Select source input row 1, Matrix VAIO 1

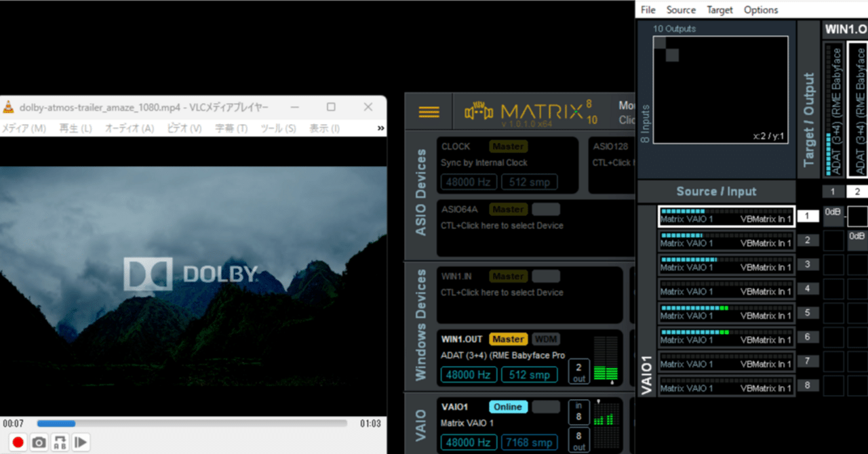pos(726,215)
